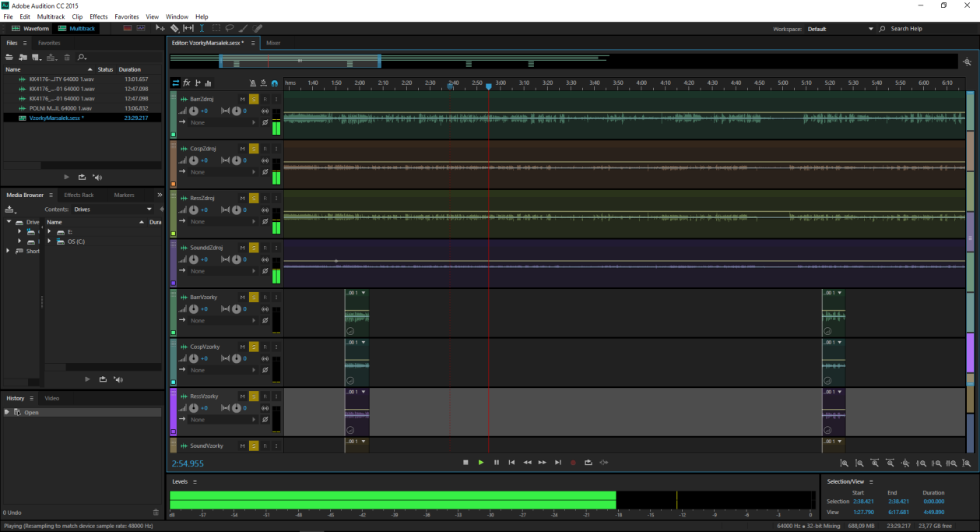Click the Fast Forward transport button
The height and width of the screenshot is (532, 980).
point(543,463)
